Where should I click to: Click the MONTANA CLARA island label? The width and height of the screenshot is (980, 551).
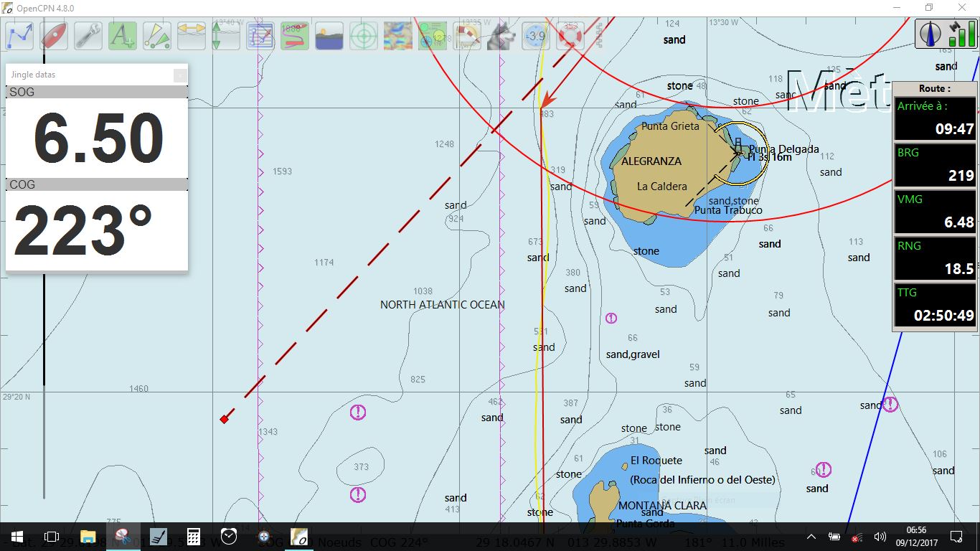662,505
